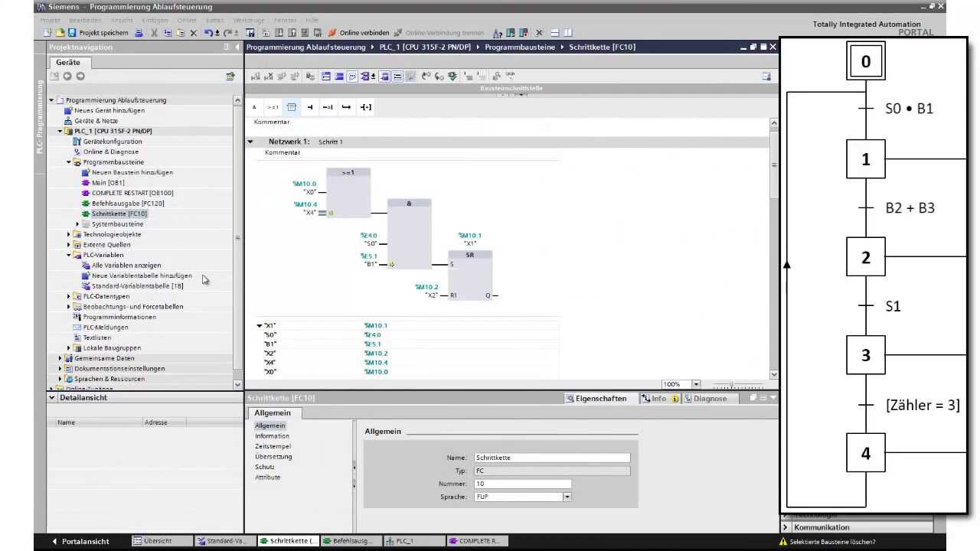This screenshot has width=980, height=551.
Task: Click the delete X icon in main toolbar
Action: pyautogui.click(x=193, y=33)
